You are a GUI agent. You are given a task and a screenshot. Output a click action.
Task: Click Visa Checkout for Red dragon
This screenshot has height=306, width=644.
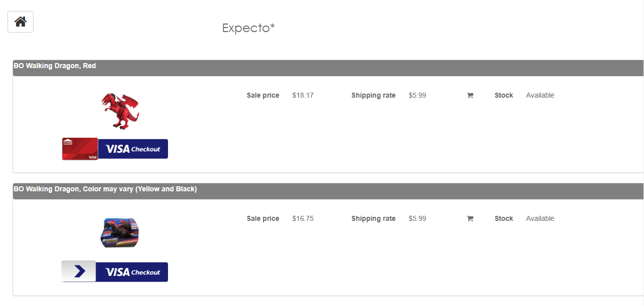tap(133, 149)
